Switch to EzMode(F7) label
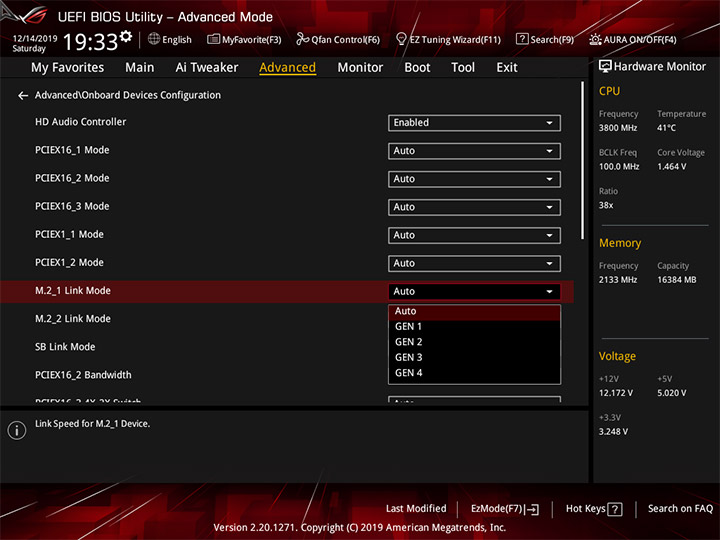The height and width of the screenshot is (540, 720). (496, 509)
